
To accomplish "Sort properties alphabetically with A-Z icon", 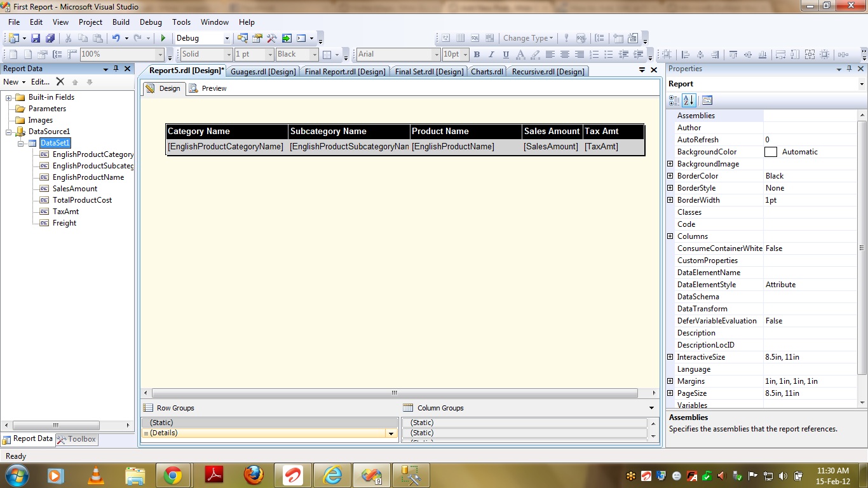I will pos(689,100).
